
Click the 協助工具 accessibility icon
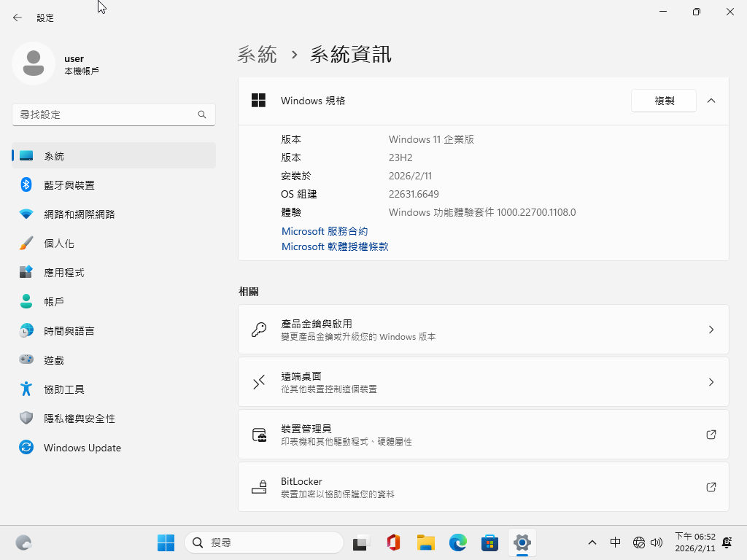point(26,389)
